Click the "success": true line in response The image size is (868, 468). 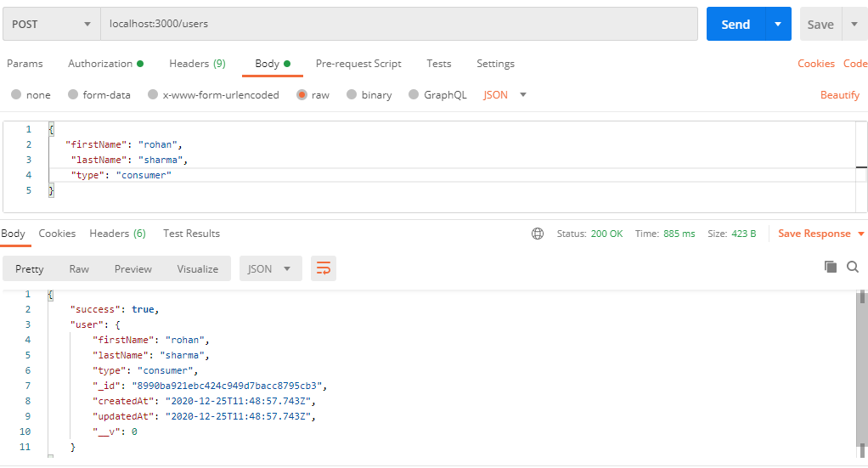[115, 310]
